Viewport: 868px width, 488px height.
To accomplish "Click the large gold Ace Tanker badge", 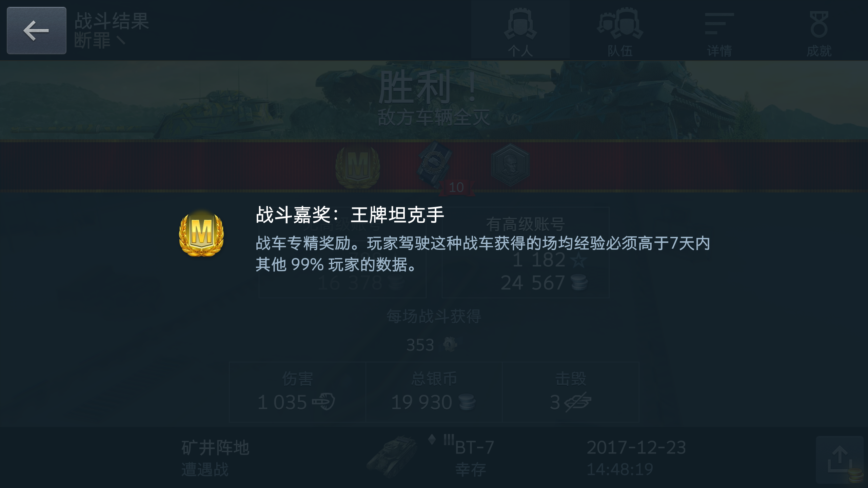I will (x=201, y=233).
